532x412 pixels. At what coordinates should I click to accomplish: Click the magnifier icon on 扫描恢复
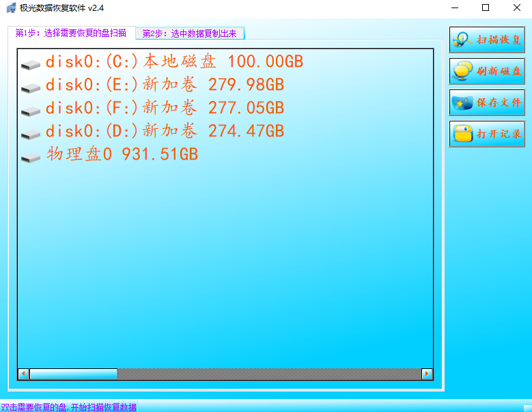[462, 40]
